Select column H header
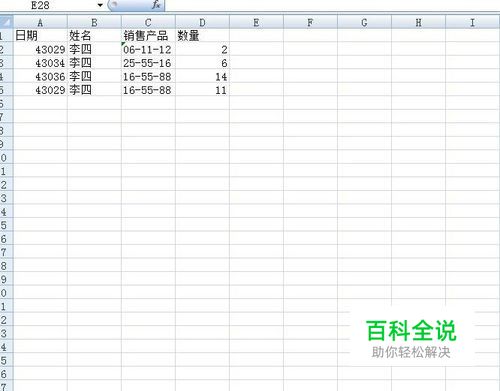This screenshot has height=391, width=500. (418, 23)
